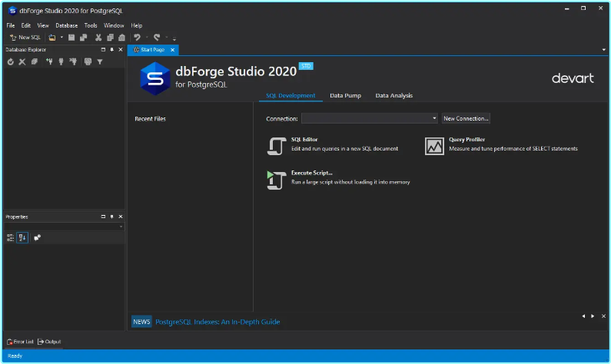Image resolution: width=611 pixels, height=364 pixels.
Task: Click the Recent Files heading
Action: (150, 119)
